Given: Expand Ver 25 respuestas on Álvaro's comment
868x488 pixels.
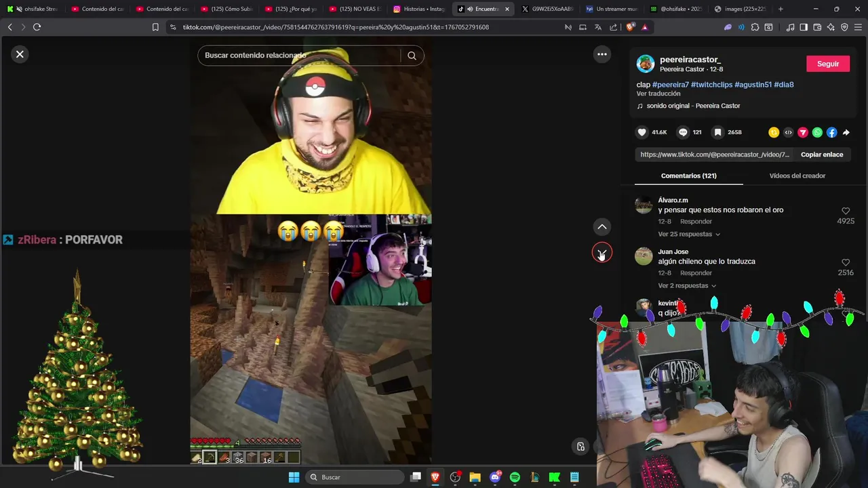Looking at the screenshot, I should tap(689, 235).
